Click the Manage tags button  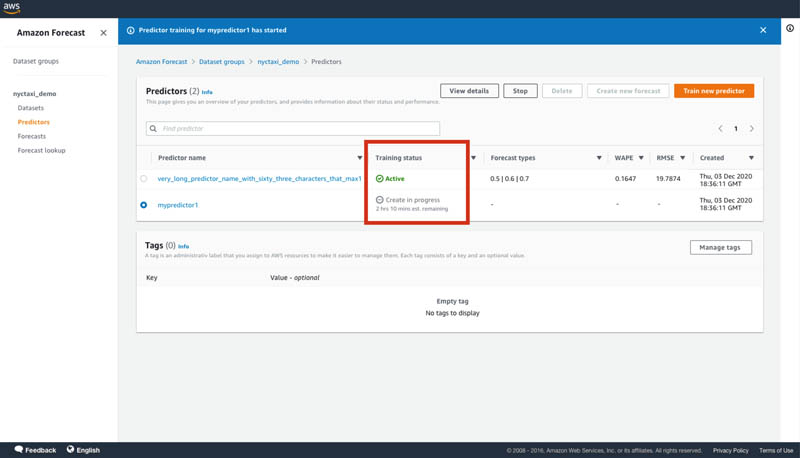tap(720, 247)
